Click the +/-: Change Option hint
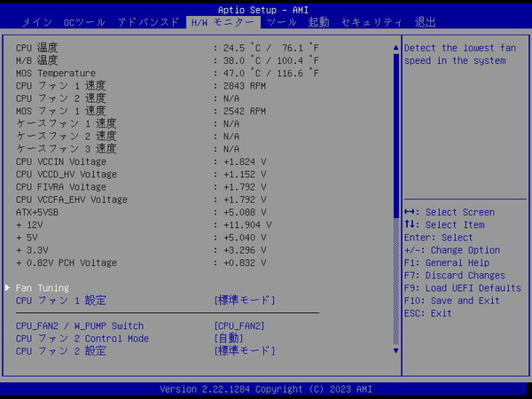 tap(452, 250)
